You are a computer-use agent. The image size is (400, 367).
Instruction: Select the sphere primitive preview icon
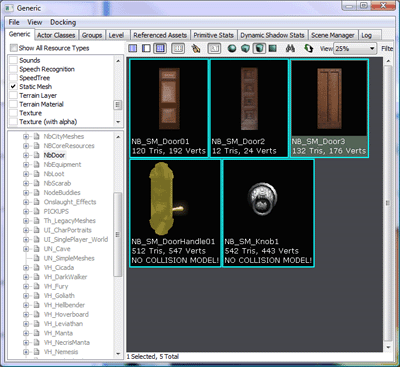pos(232,49)
